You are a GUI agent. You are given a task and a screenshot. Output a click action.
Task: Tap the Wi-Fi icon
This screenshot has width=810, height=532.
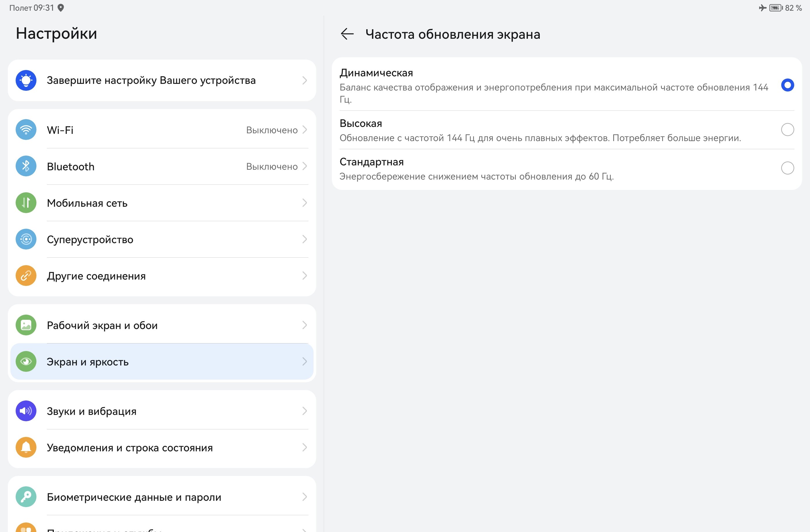[x=26, y=130]
